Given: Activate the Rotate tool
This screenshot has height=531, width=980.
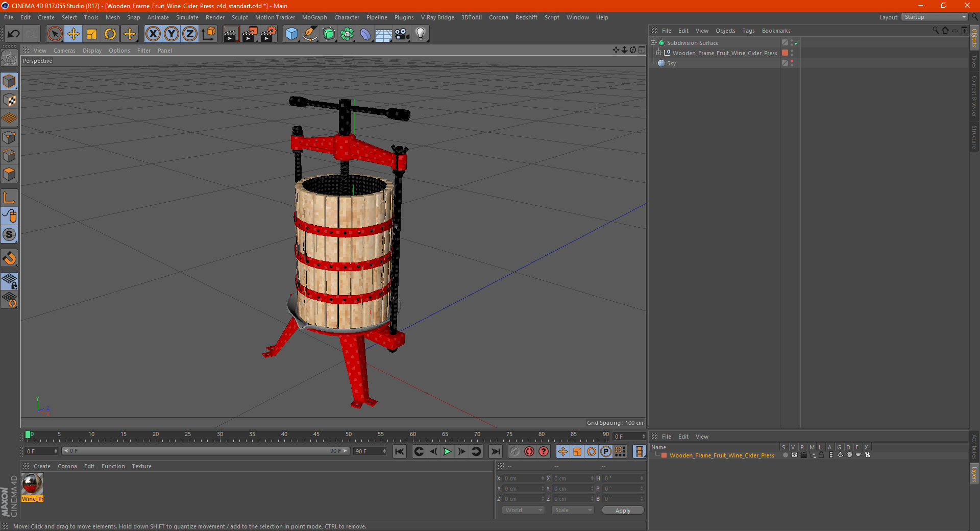Looking at the screenshot, I should [110, 34].
